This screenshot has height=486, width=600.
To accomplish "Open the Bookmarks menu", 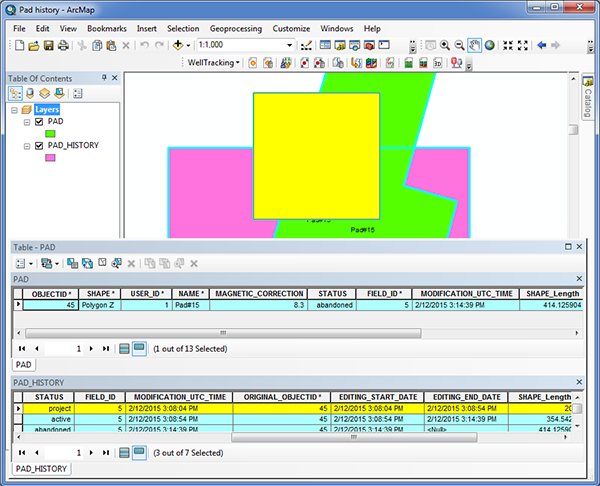I will click(107, 29).
